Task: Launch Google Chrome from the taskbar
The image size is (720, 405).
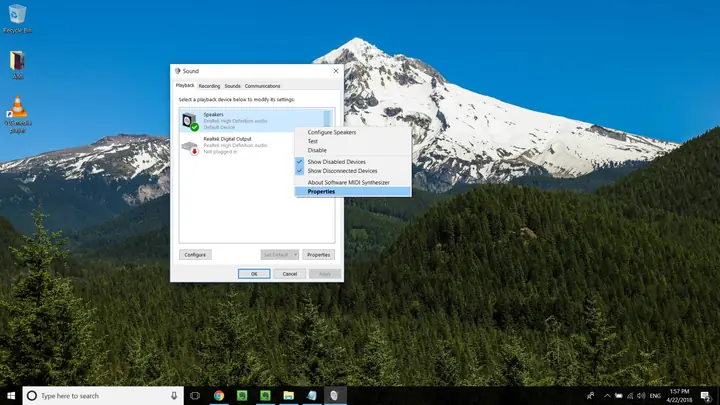Action: click(219, 395)
